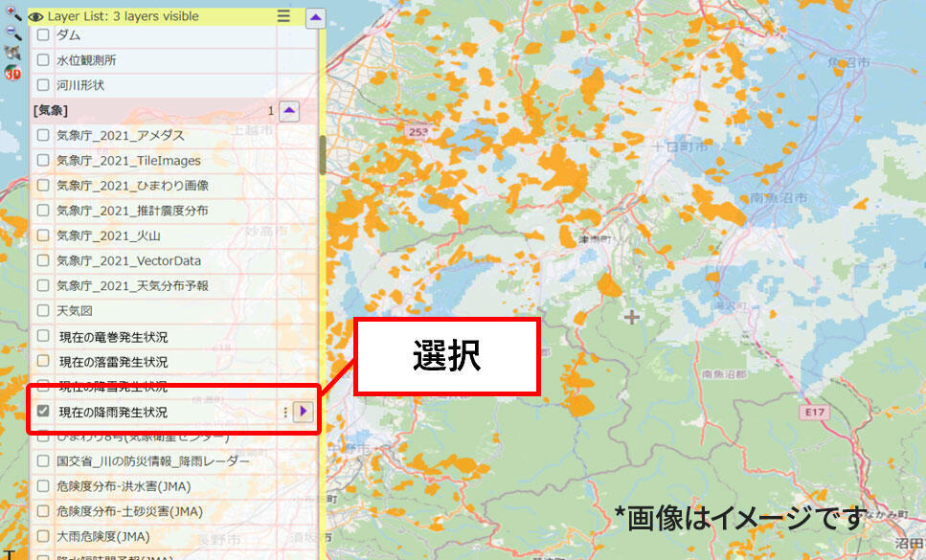Click the crosshair marker on the map
The height and width of the screenshot is (560, 926).
click(x=632, y=316)
